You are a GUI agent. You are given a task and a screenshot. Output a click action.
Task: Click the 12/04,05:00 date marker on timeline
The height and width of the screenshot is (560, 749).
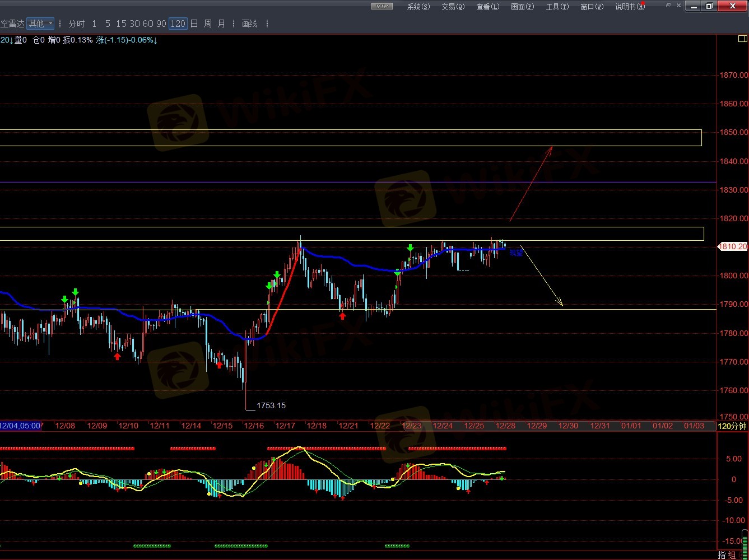point(20,426)
